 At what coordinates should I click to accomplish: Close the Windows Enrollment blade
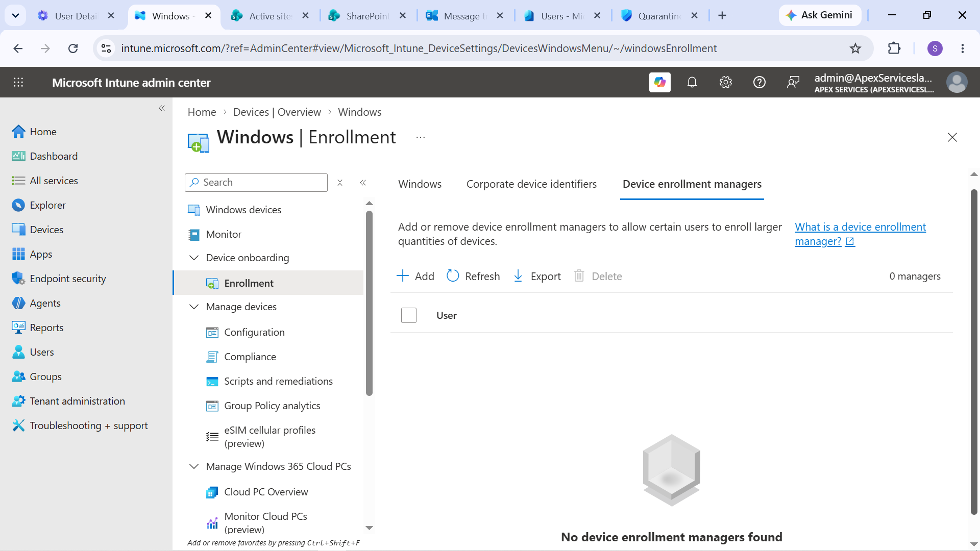[952, 137]
